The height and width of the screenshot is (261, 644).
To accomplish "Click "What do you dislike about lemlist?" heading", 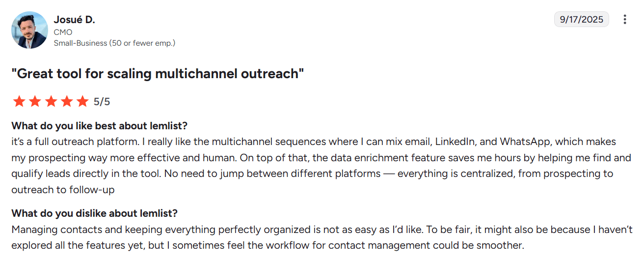I will tap(95, 213).
